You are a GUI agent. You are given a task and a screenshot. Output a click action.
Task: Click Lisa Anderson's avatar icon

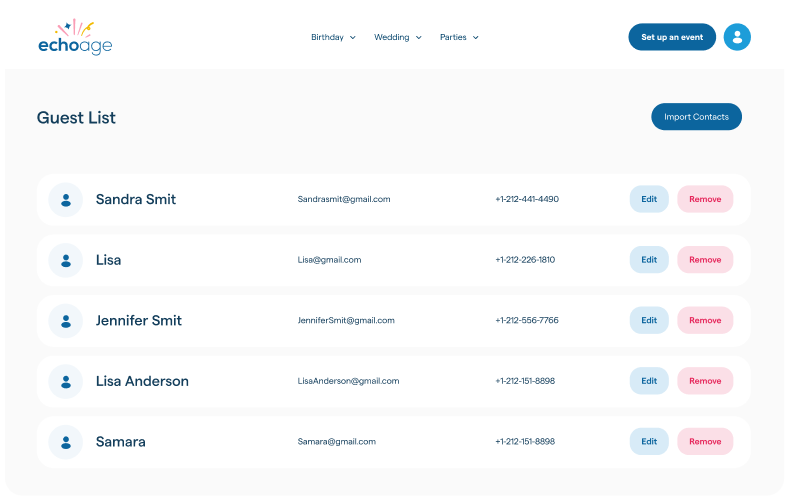click(x=65, y=381)
